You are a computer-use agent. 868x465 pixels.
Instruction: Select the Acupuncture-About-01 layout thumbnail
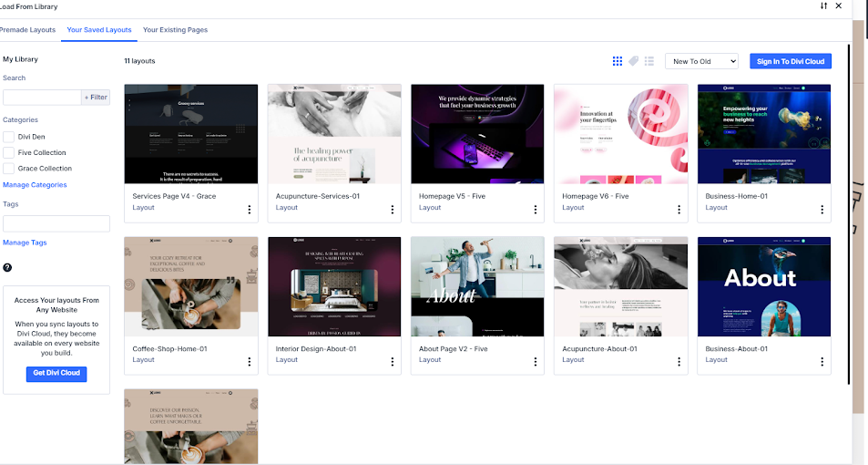621,286
